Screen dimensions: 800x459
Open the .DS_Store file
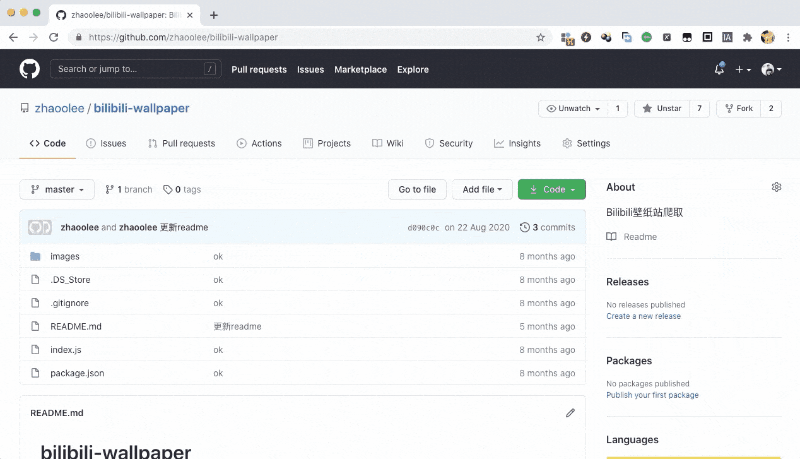tap(70, 279)
